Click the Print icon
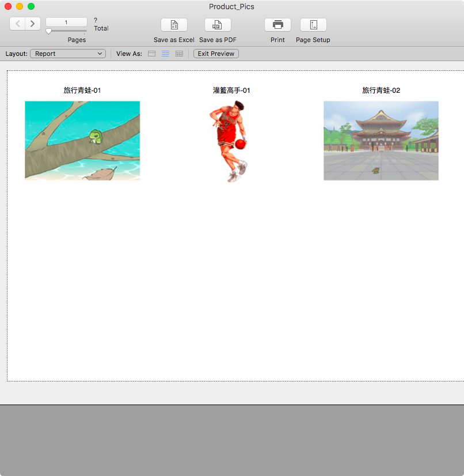464x476 pixels. click(x=277, y=25)
